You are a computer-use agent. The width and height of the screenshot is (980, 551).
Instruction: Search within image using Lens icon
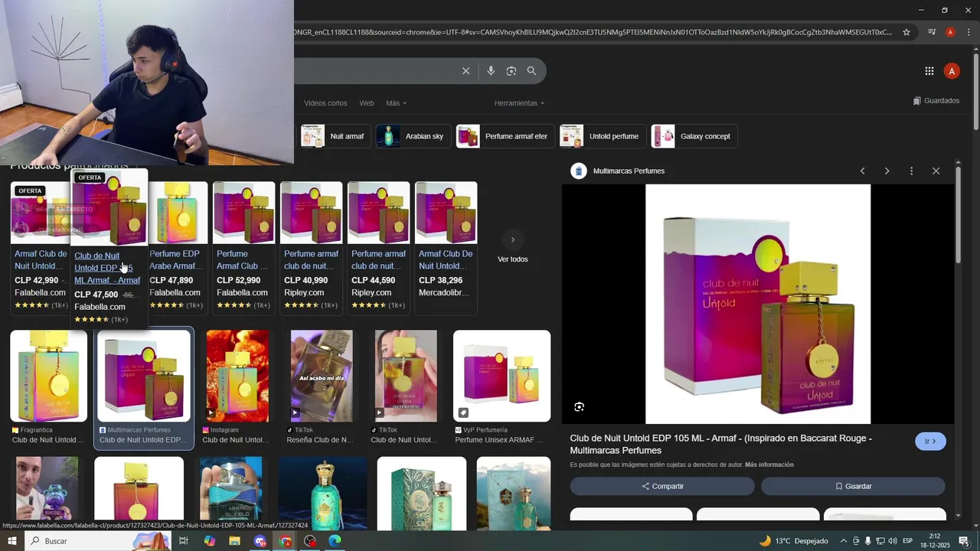[580, 406]
